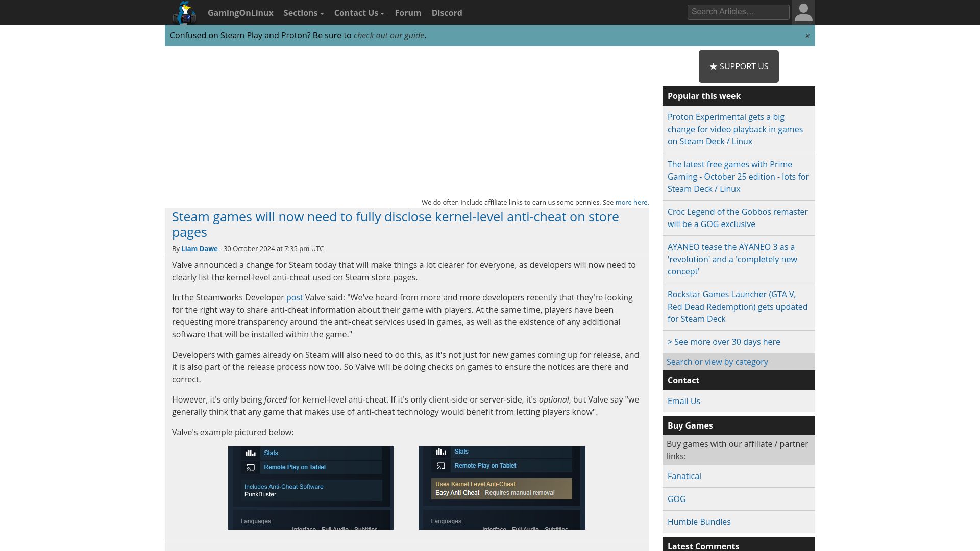Open the GOG store link
The width and height of the screenshot is (980, 551).
coord(677,499)
